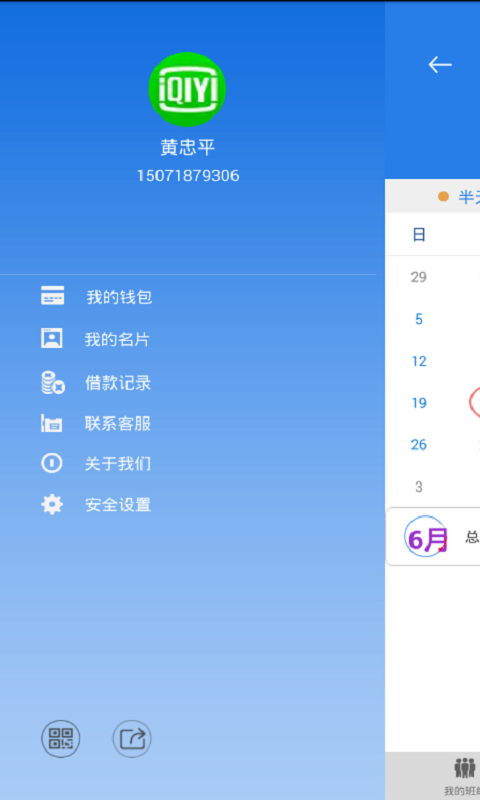Open 我的钱包 menu item
This screenshot has height=800, width=480.
119,297
